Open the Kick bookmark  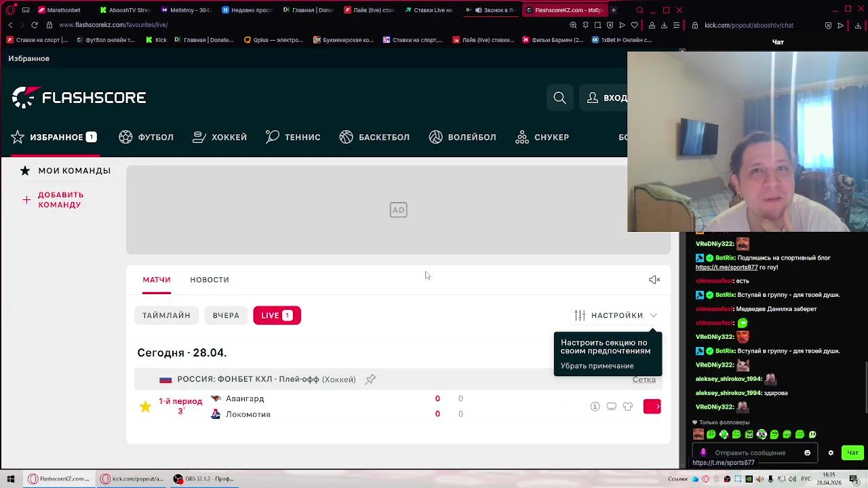pyautogui.click(x=157, y=40)
